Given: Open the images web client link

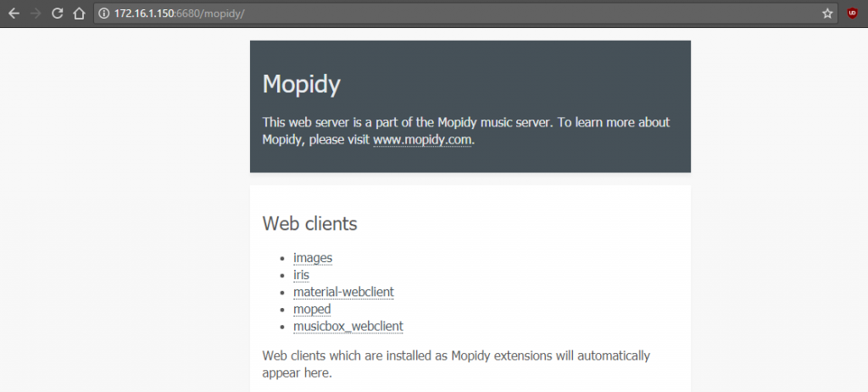Looking at the screenshot, I should [313, 258].
